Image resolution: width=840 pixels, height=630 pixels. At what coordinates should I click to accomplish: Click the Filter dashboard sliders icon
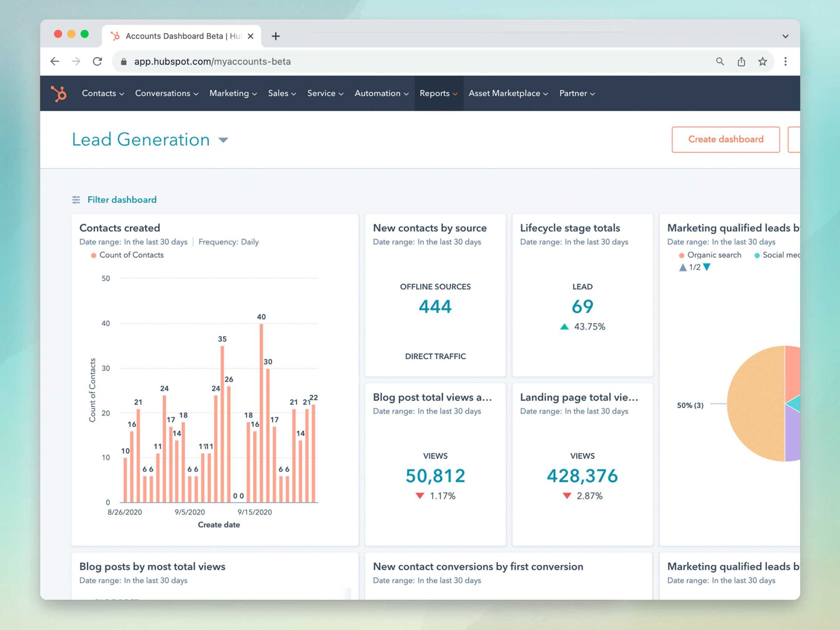[76, 200]
